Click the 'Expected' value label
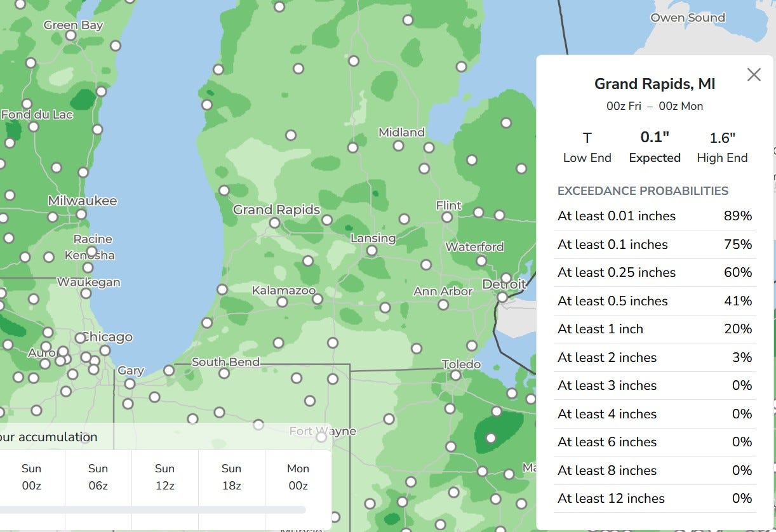Screen dimensions: 776x532 655,158
